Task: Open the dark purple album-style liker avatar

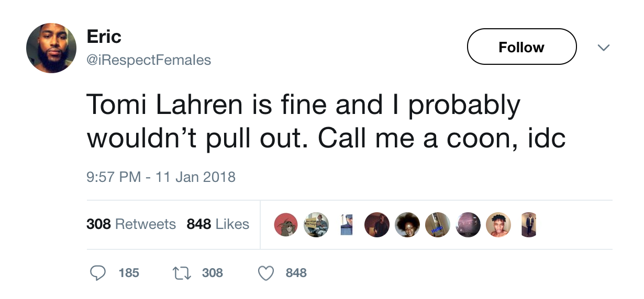Action: [468, 225]
